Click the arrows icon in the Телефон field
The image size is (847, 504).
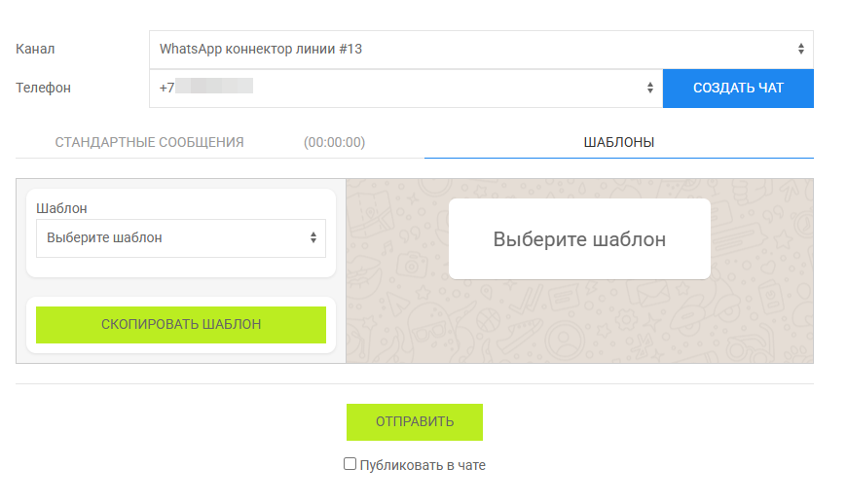click(x=649, y=88)
